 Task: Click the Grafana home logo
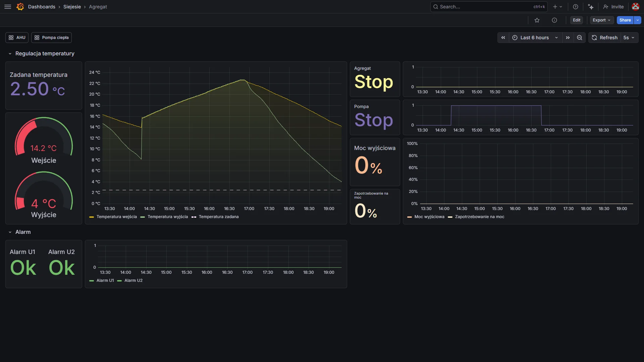click(x=20, y=7)
